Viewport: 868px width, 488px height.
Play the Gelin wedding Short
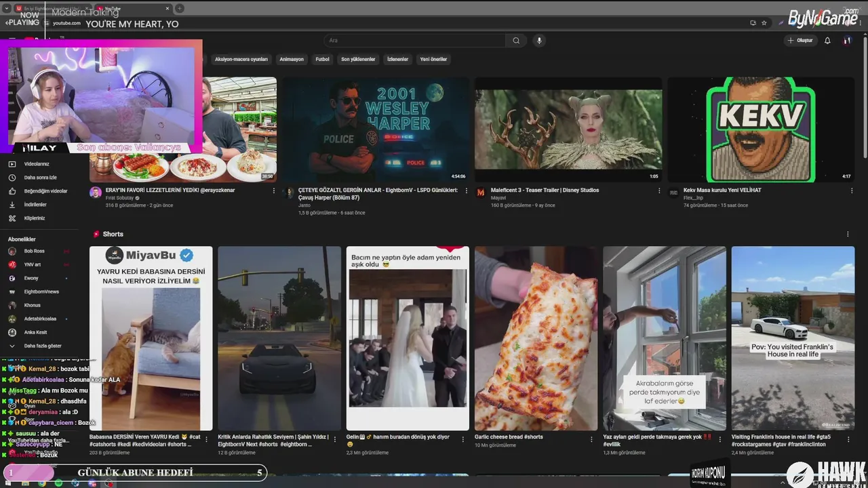click(x=408, y=338)
